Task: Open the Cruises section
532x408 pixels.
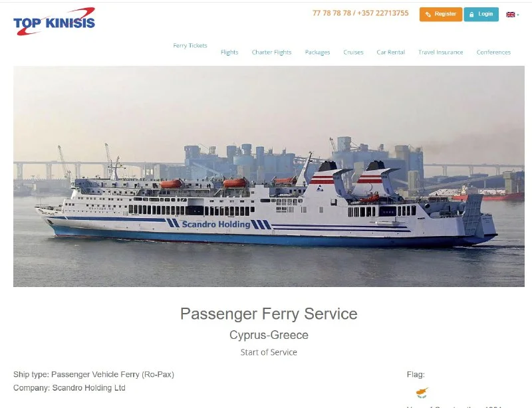Action: 353,52
